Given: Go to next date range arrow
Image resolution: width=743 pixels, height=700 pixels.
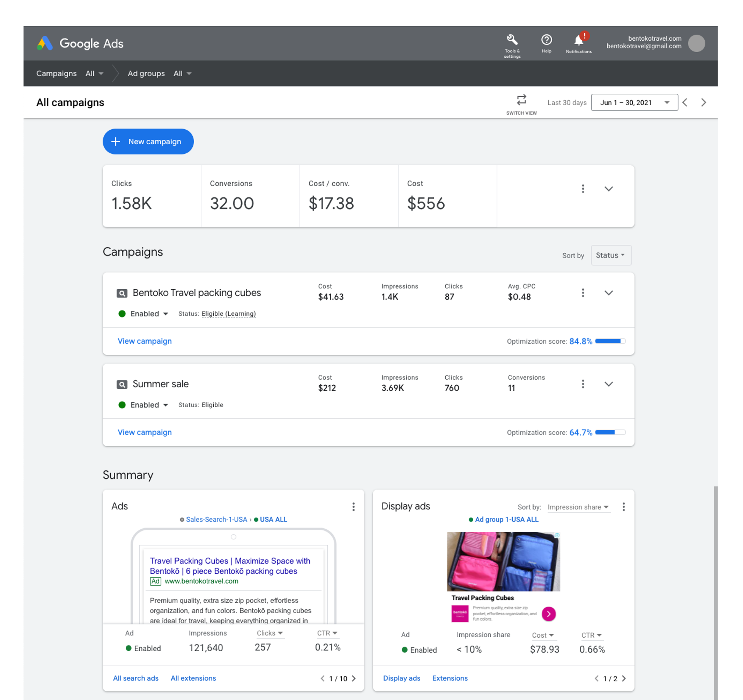Looking at the screenshot, I should pyautogui.click(x=704, y=103).
